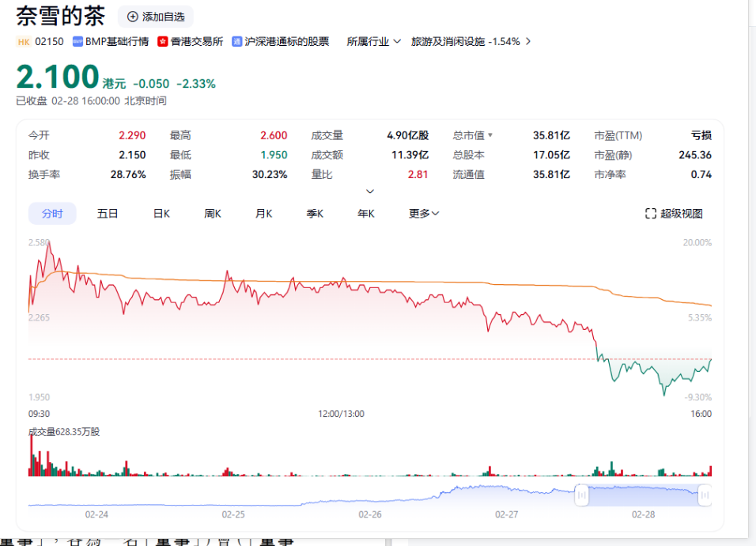Image resolution: width=756 pixels, height=546 pixels.
Task: Click 成交量628.35万股 label above volume bars
Action: pyautogui.click(x=64, y=432)
